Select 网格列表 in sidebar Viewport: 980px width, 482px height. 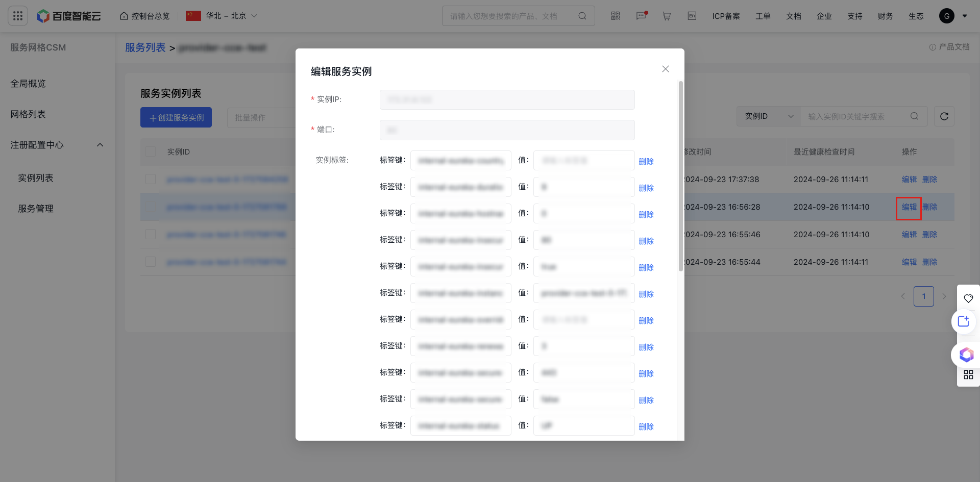[28, 114]
